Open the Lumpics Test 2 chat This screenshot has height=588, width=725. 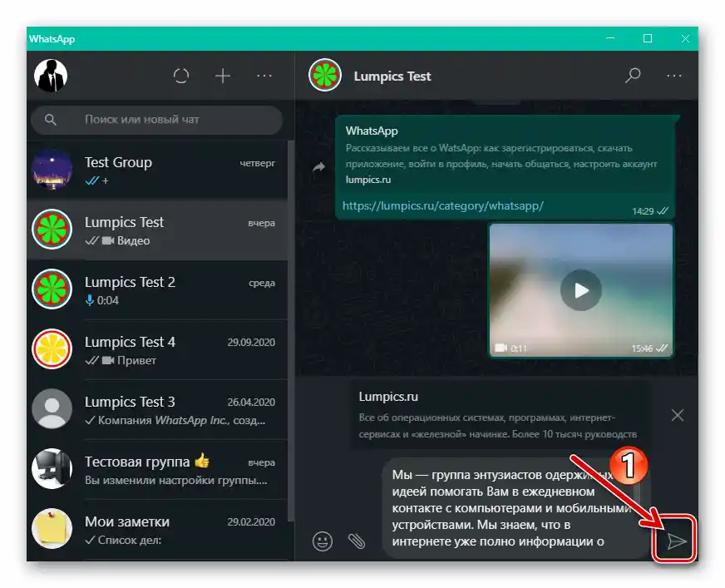point(157,289)
